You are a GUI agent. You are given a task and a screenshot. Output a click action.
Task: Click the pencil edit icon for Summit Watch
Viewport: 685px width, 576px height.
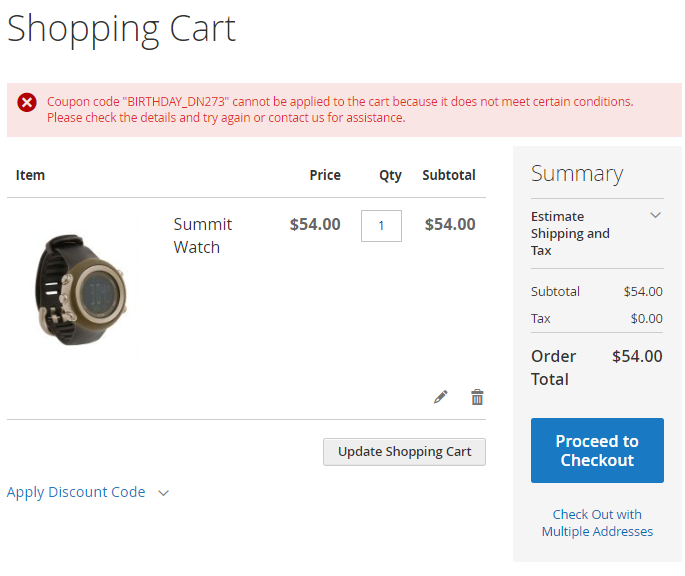click(x=441, y=397)
